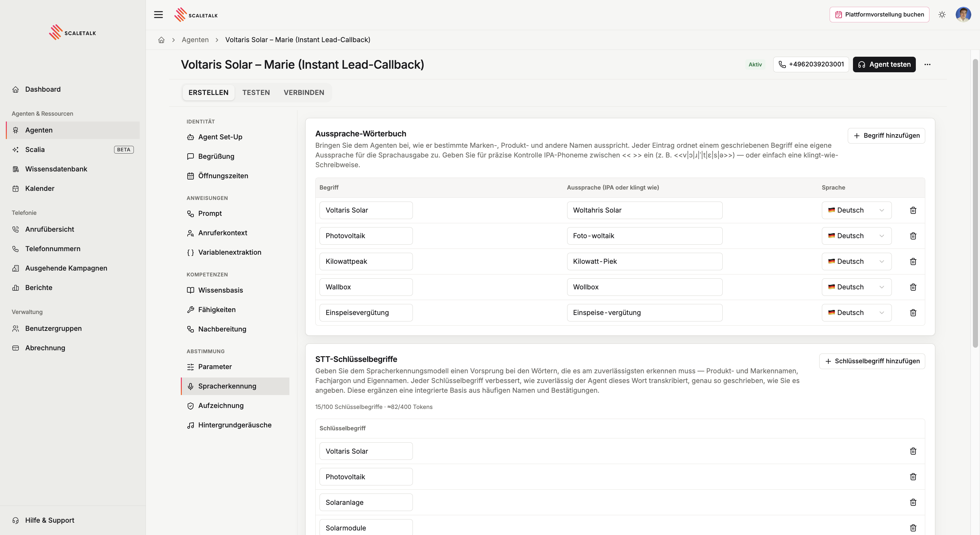This screenshot has width=980, height=535.
Task: Click the Scalia sparkle icon
Action: pos(16,150)
